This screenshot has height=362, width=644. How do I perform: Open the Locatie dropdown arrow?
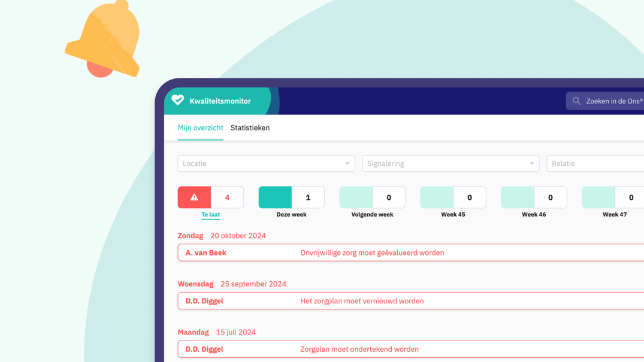coord(347,163)
